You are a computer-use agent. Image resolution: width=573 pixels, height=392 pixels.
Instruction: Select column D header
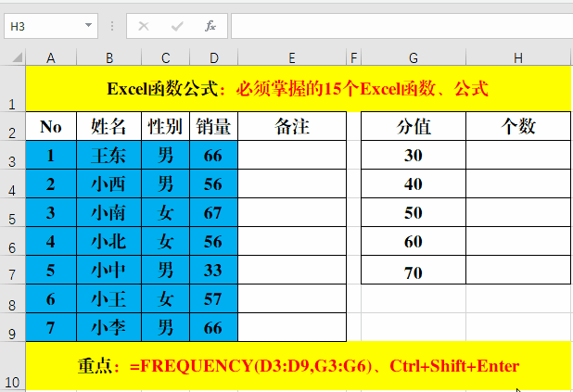[214, 57]
